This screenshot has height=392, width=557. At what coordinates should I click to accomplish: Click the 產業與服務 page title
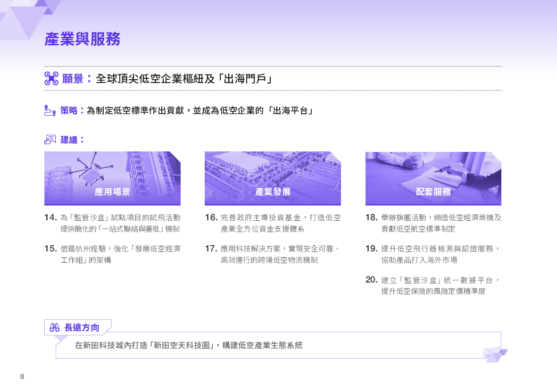[x=83, y=39]
